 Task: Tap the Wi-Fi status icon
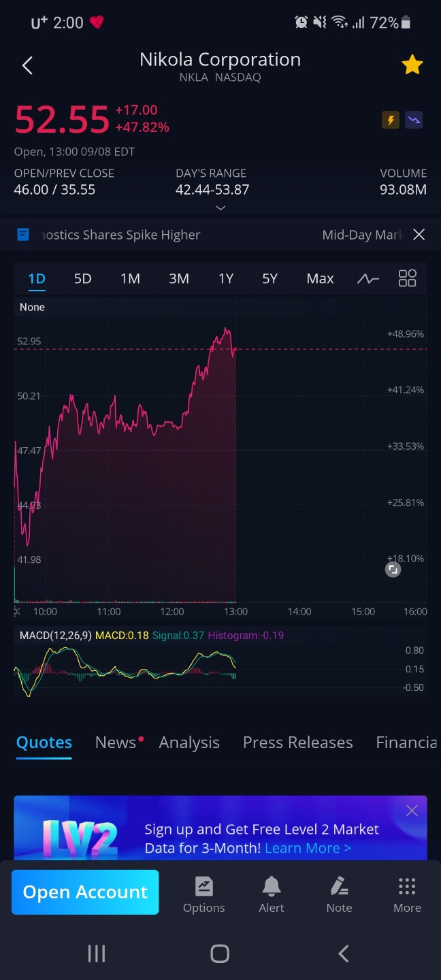coord(340,22)
